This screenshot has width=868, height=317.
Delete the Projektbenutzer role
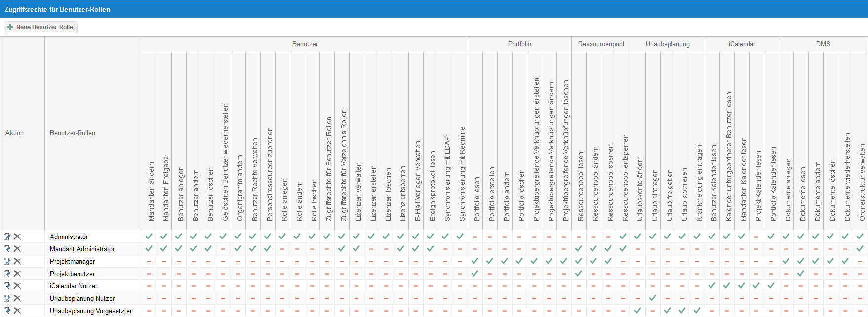tap(17, 274)
